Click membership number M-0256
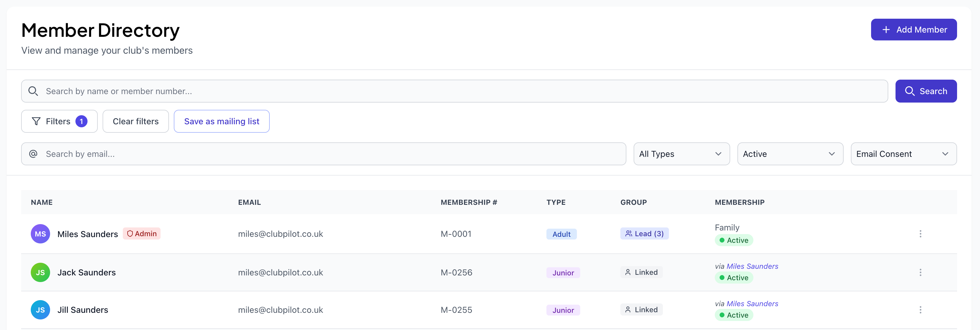Viewport: 980px width, 330px height. click(x=456, y=273)
